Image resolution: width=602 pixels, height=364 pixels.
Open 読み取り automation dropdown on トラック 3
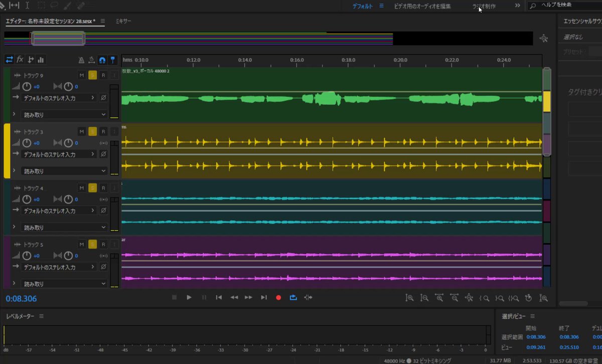64,171
